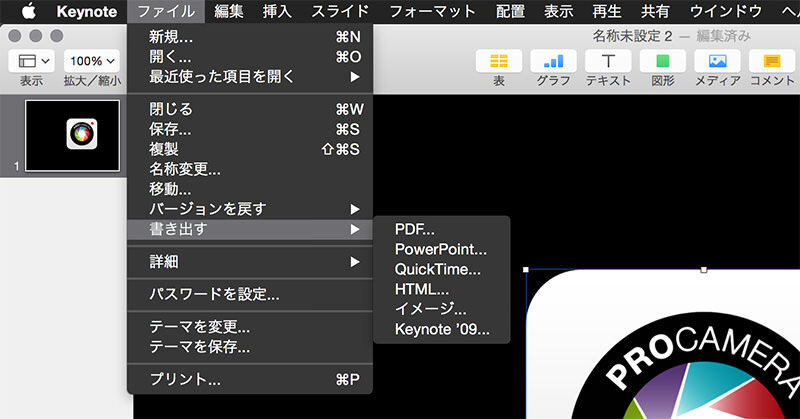Image resolution: width=800 pixels, height=419 pixels.
Task: Click the window title 名称未設定 2
Action: pyautogui.click(x=632, y=36)
